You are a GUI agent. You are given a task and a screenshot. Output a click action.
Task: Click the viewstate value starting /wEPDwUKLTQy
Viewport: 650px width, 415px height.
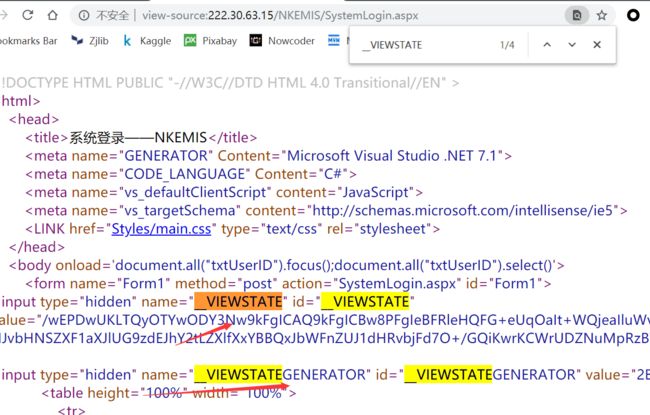344,320
